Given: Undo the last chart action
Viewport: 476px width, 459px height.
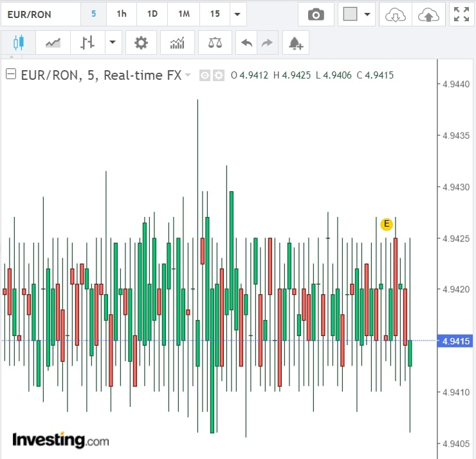Looking at the screenshot, I should point(246,43).
